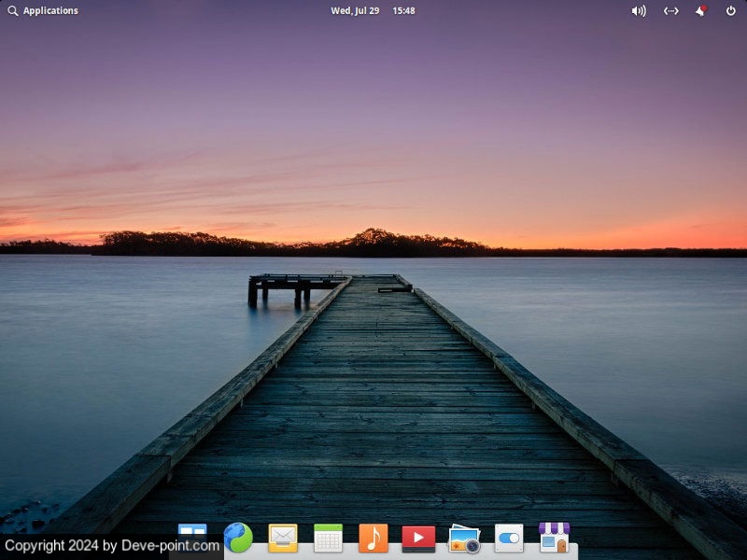Open the Calendar app from the dock

click(328, 538)
